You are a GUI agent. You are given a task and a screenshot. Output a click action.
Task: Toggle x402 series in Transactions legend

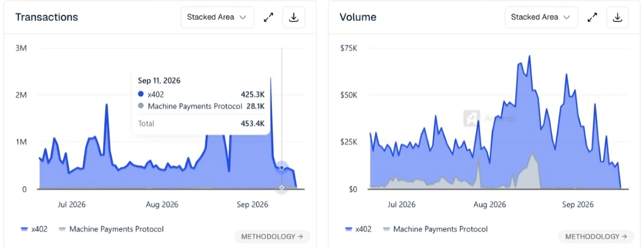(x=34, y=229)
